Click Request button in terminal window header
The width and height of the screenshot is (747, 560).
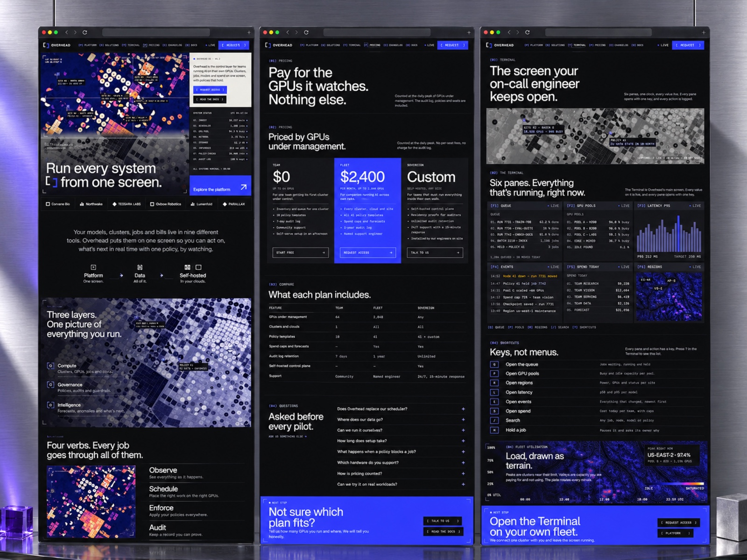click(x=688, y=45)
